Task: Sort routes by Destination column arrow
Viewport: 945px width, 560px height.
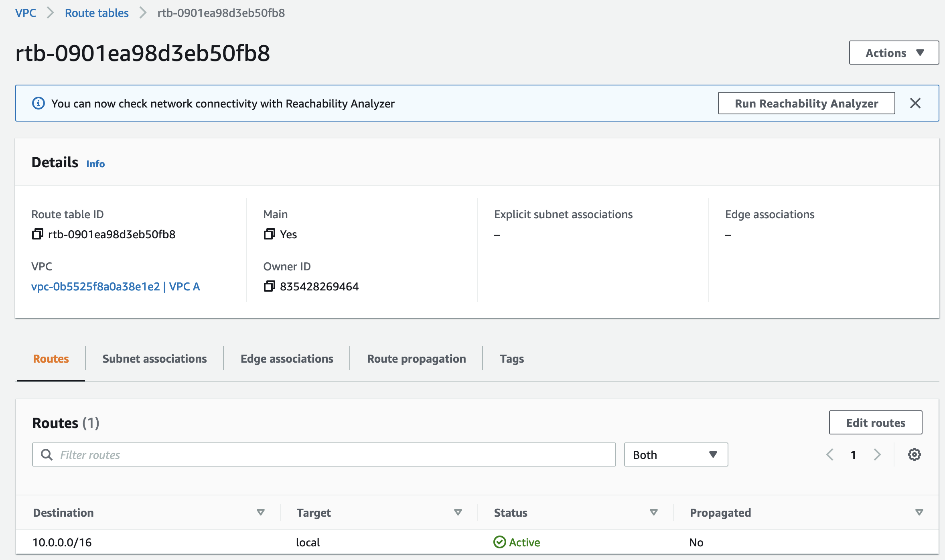Action: [261, 512]
